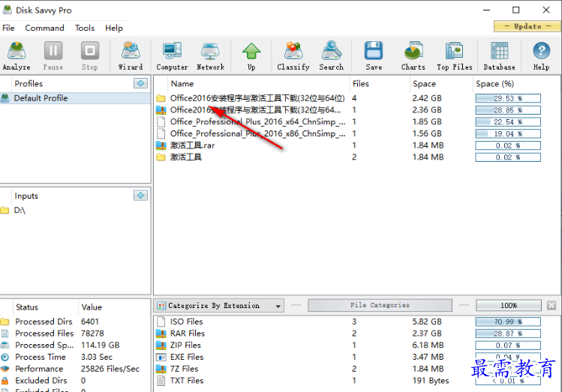Maximize the Disk Savvy Pro window
562x392 pixels.
coord(515,10)
